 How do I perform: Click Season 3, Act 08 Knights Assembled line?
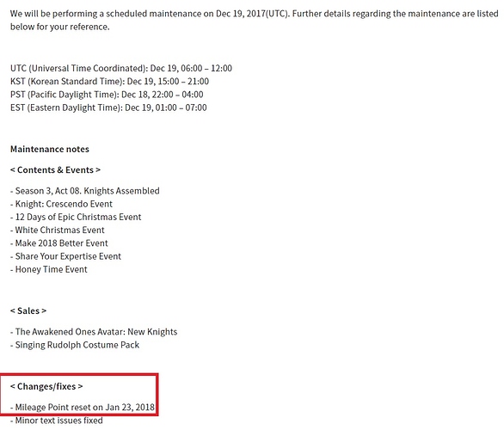pos(85,191)
